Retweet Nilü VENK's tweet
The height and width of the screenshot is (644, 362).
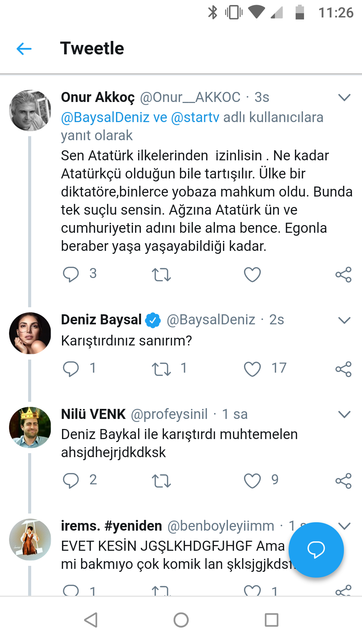pyautogui.click(x=161, y=481)
